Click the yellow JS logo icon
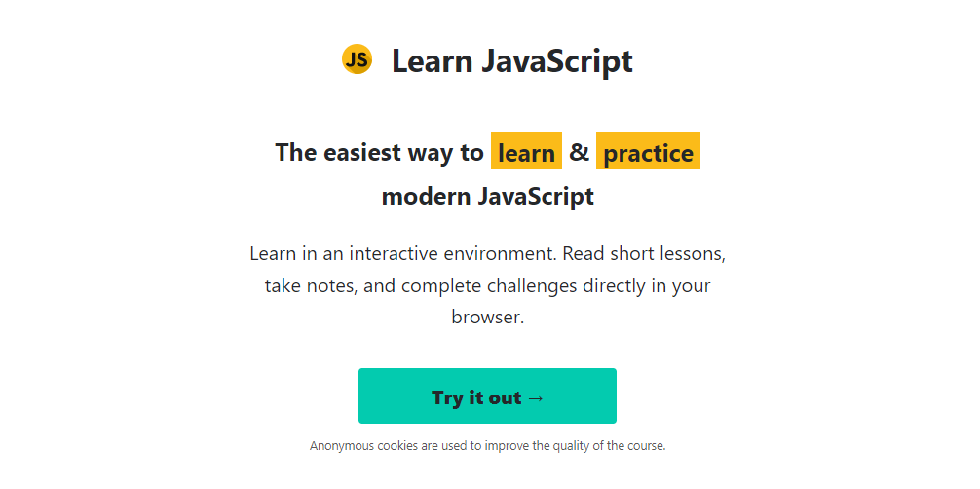 click(x=357, y=59)
